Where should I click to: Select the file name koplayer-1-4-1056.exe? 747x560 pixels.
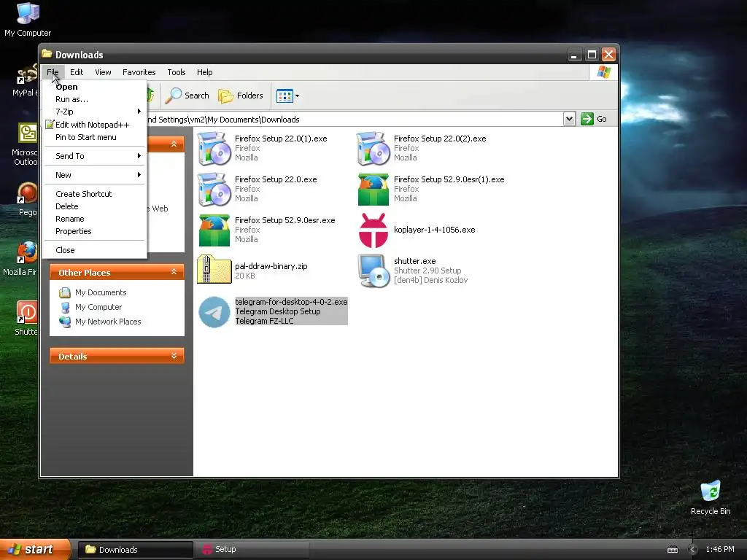(x=435, y=230)
